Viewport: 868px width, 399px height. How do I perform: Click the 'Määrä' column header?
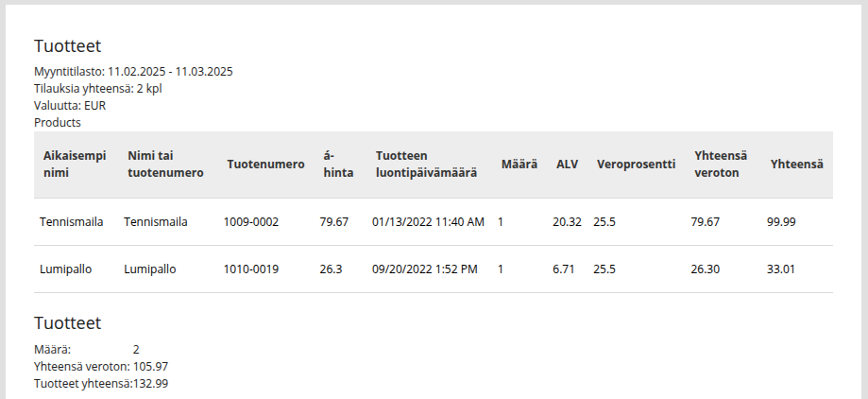519,164
